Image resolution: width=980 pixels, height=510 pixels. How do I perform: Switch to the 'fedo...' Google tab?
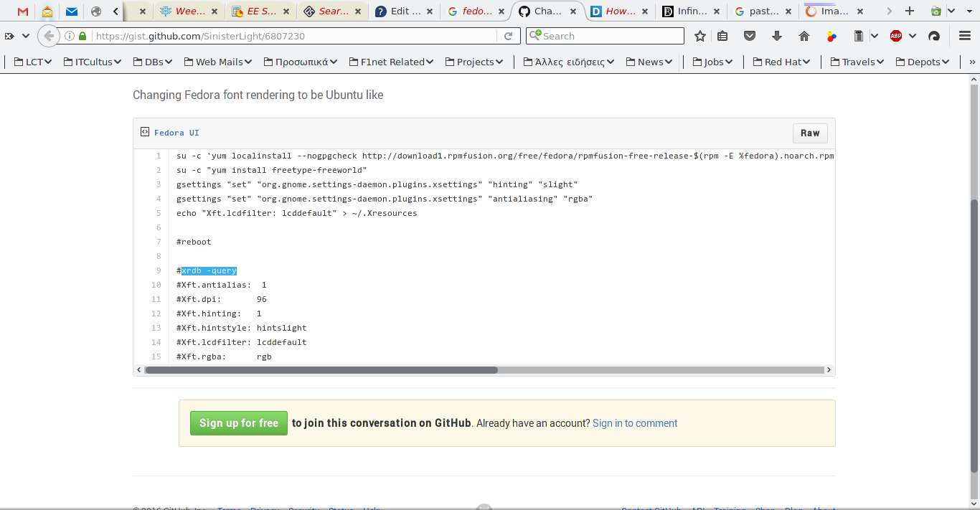click(x=476, y=11)
